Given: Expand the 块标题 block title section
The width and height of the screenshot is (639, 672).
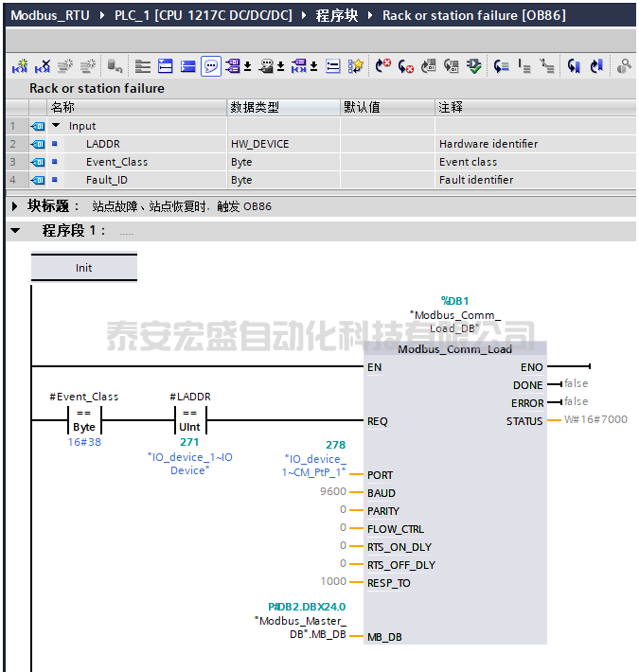Looking at the screenshot, I should click(14, 205).
